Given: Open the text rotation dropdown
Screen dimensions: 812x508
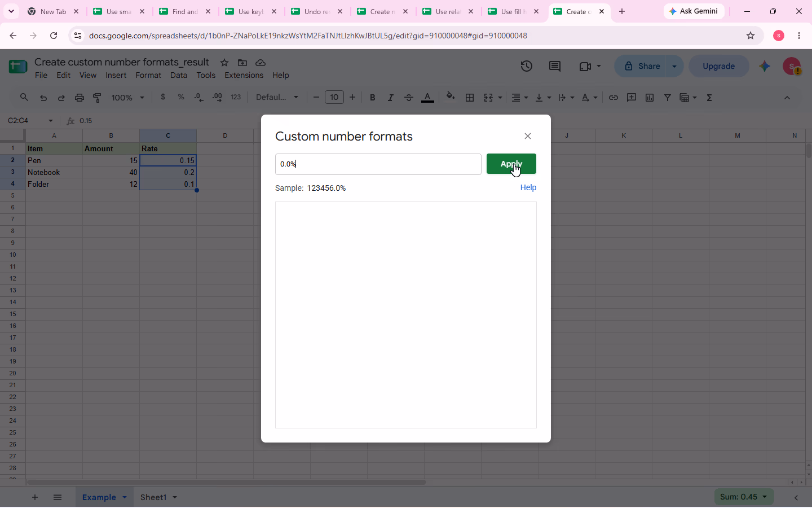Looking at the screenshot, I should point(589,98).
